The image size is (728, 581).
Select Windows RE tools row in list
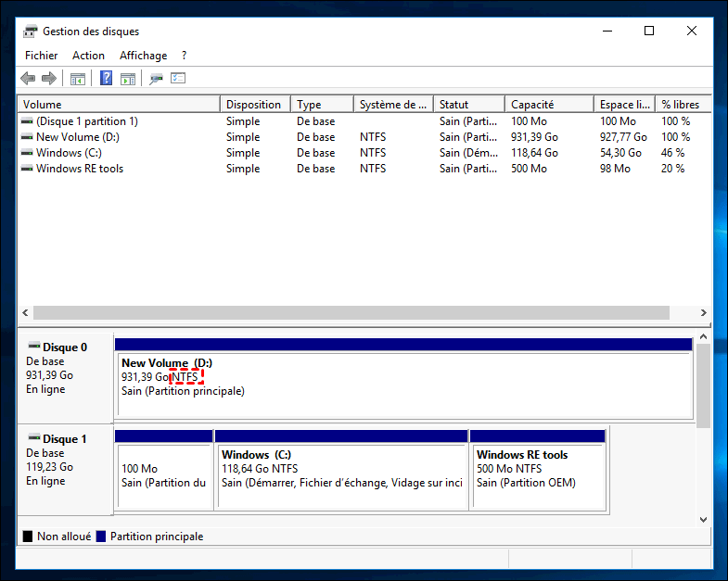pyautogui.click(x=79, y=169)
